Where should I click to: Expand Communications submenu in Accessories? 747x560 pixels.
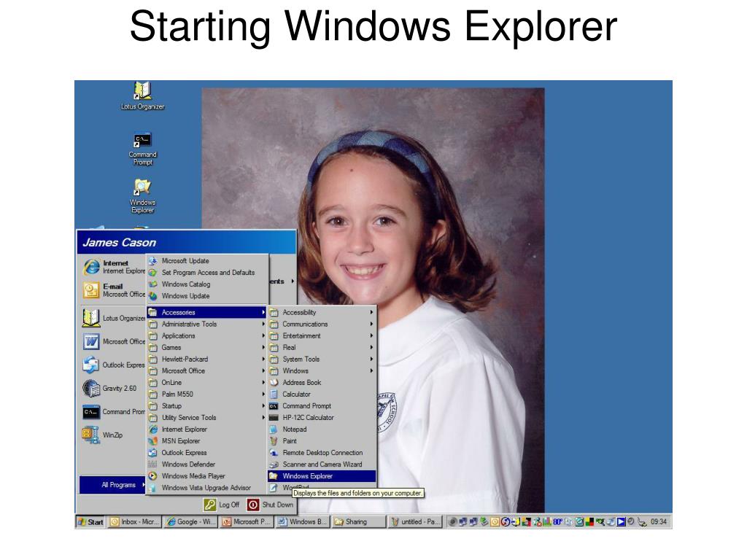[322, 324]
